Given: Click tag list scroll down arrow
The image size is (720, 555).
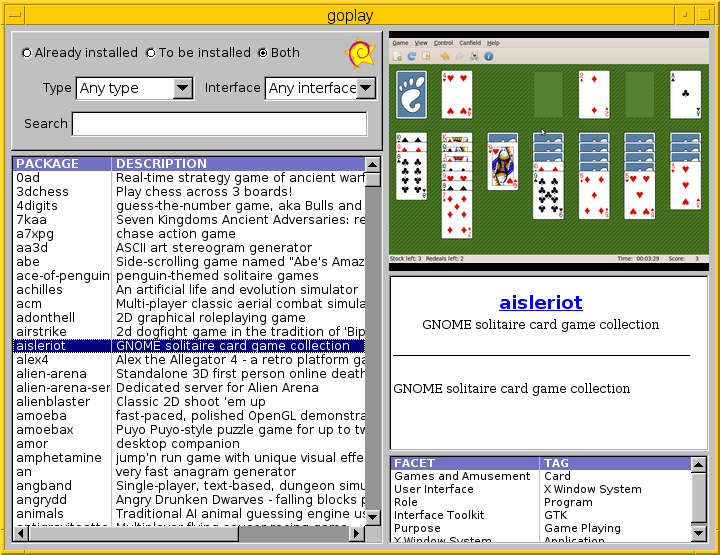Looking at the screenshot, I should [699, 535].
